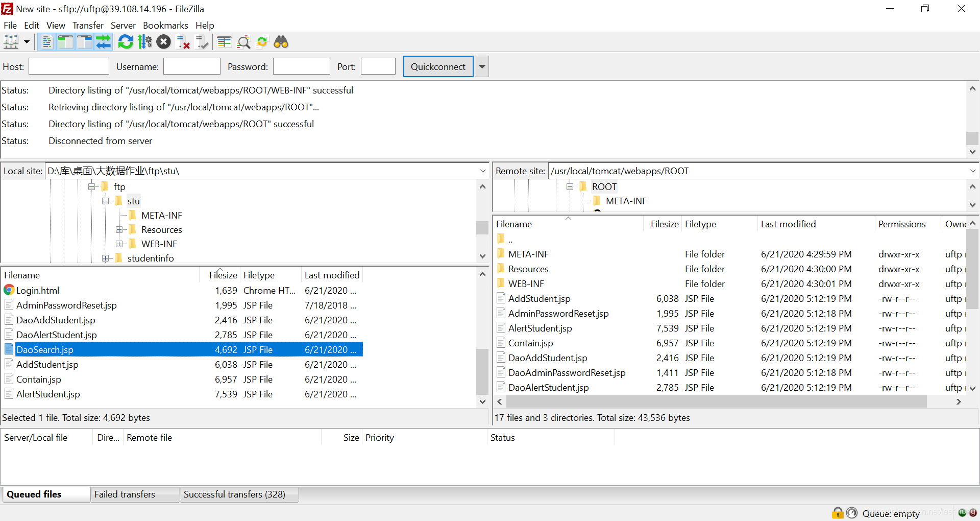The width and height of the screenshot is (980, 521).
Task: Toggle local directory tree display
Action: coord(65,42)
